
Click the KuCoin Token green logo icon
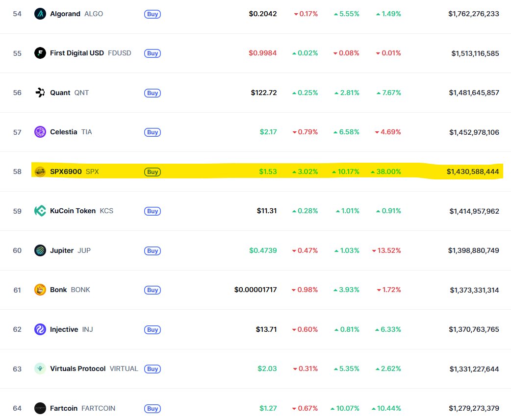[40, 211]
